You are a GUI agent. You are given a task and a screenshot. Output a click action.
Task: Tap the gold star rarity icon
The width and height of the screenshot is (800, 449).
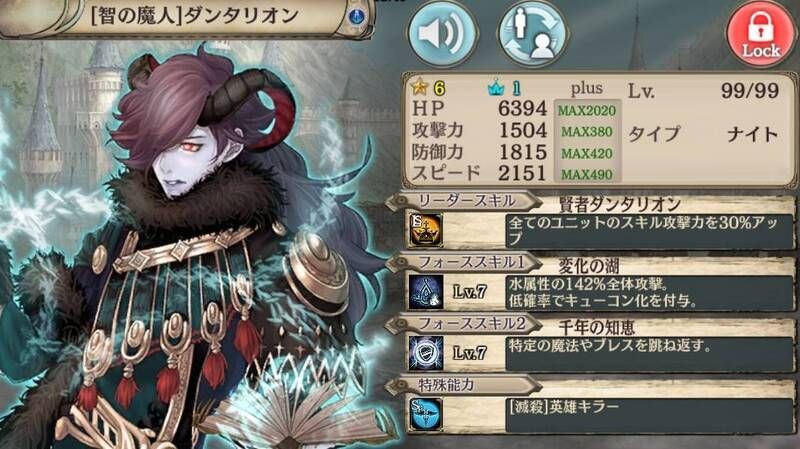(420, 88)
